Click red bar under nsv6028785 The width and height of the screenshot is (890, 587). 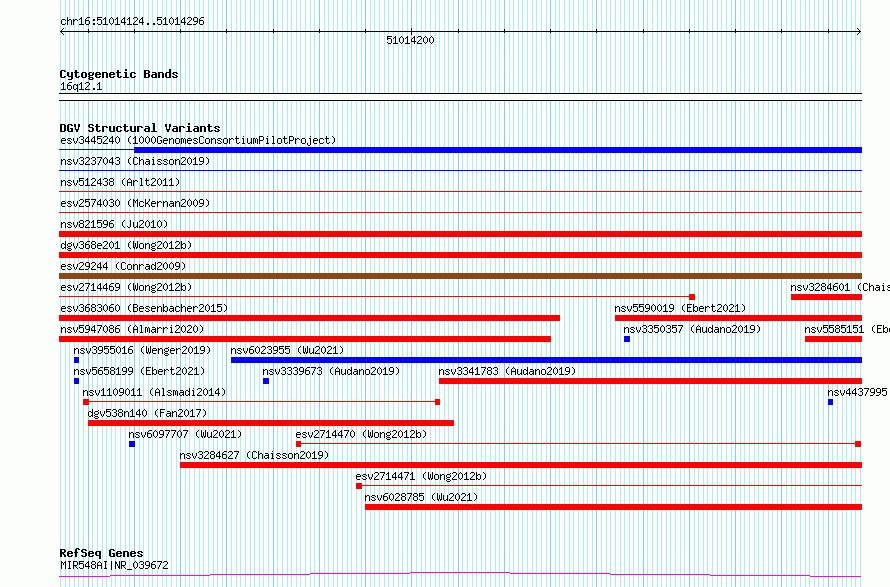click(614, 507)
